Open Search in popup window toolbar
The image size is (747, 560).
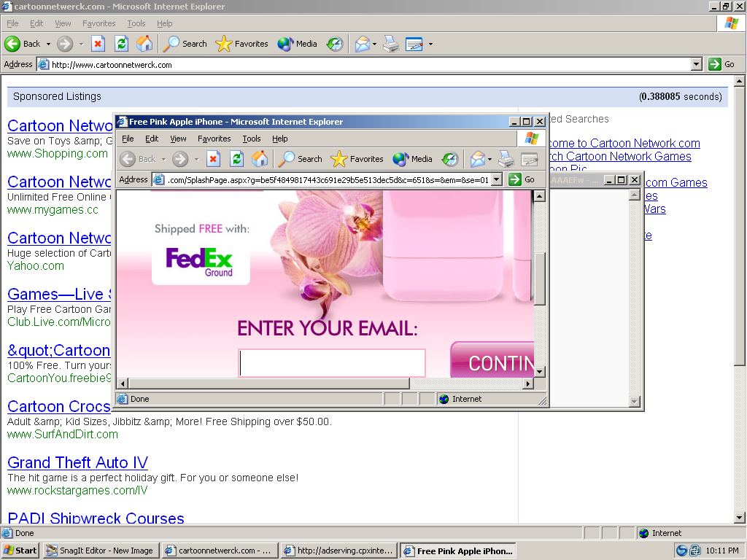coord(300,159)
